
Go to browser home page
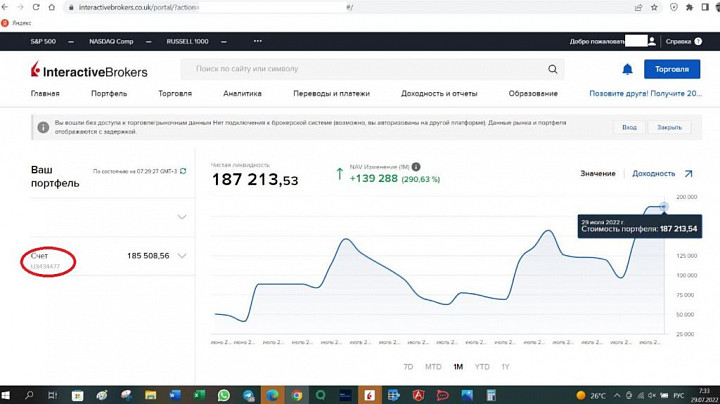tap(52, 7)
